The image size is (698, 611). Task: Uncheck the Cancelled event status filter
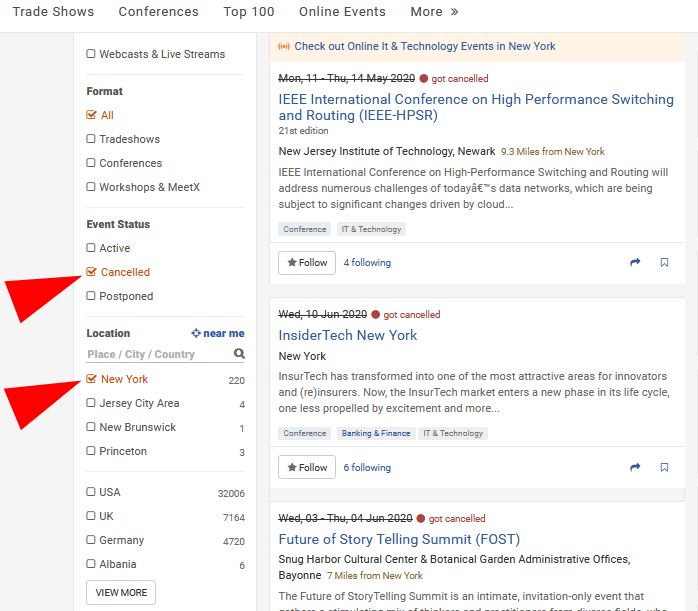click(x=91, y=272)
